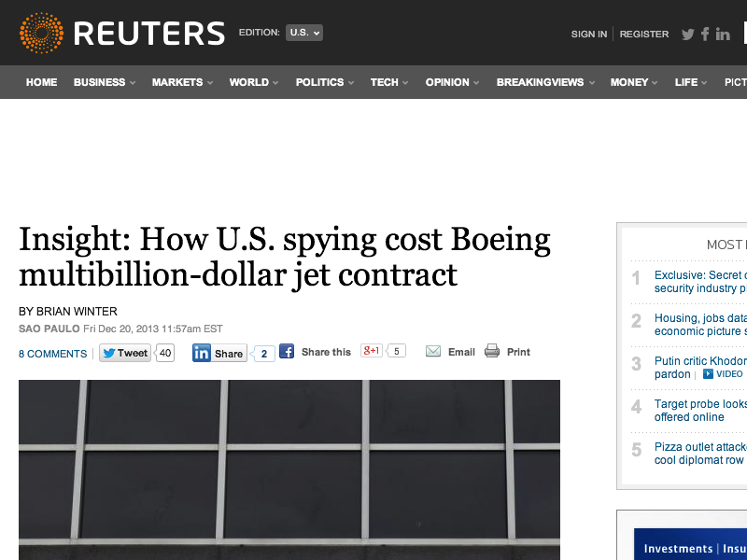Open Reuters Facebook page icon in header
Screen dimensions: 747x560
pyautogui.click(x=706, y=34)
